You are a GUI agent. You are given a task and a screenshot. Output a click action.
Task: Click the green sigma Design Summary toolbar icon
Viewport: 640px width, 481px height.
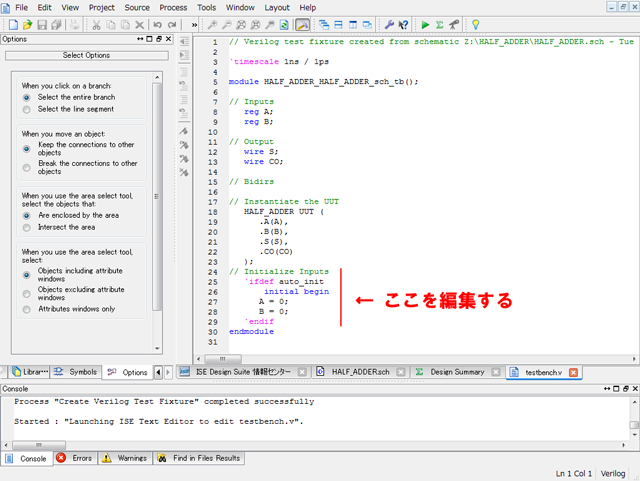pyautogui.click(x=439, y=25)
